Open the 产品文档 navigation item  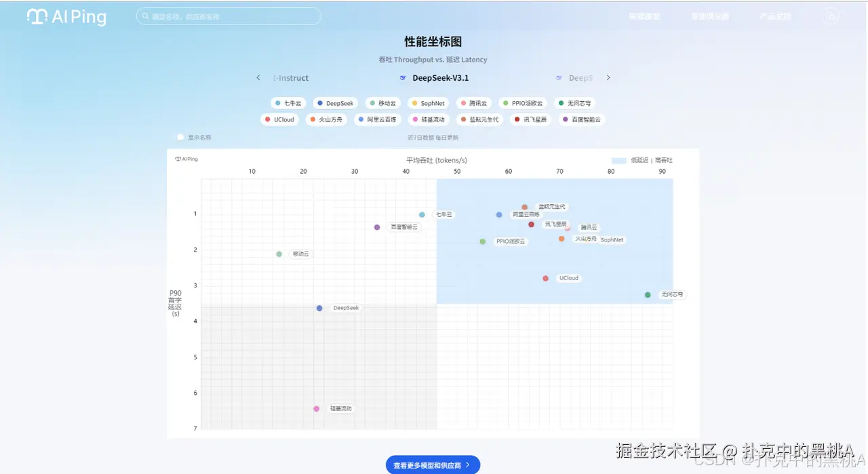pos(775,16)
